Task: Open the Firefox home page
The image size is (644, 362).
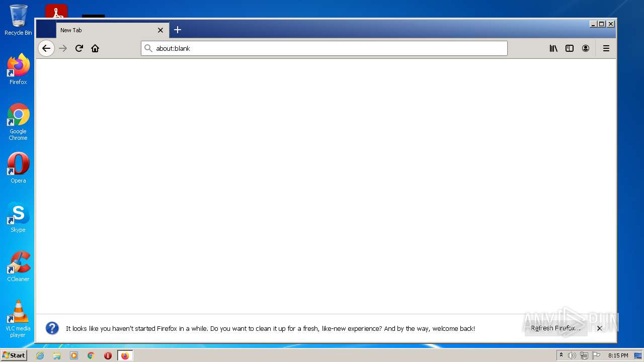Action: coord(95,48)
